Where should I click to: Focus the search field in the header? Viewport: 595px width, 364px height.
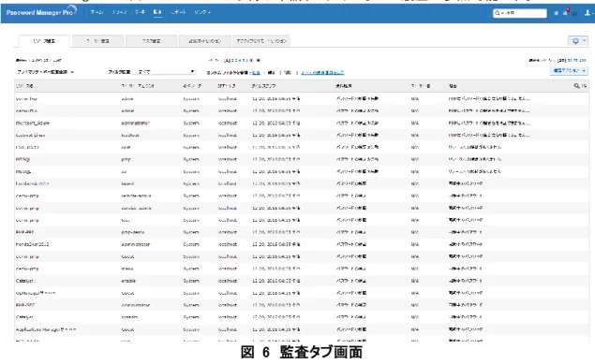coord(520,13)
